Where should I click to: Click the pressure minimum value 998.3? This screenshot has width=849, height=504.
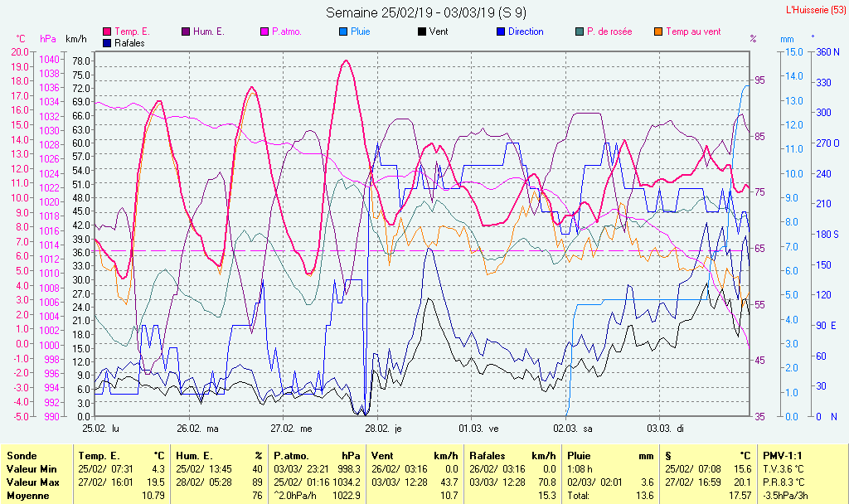pyautogui.click(x=349, y=469)
